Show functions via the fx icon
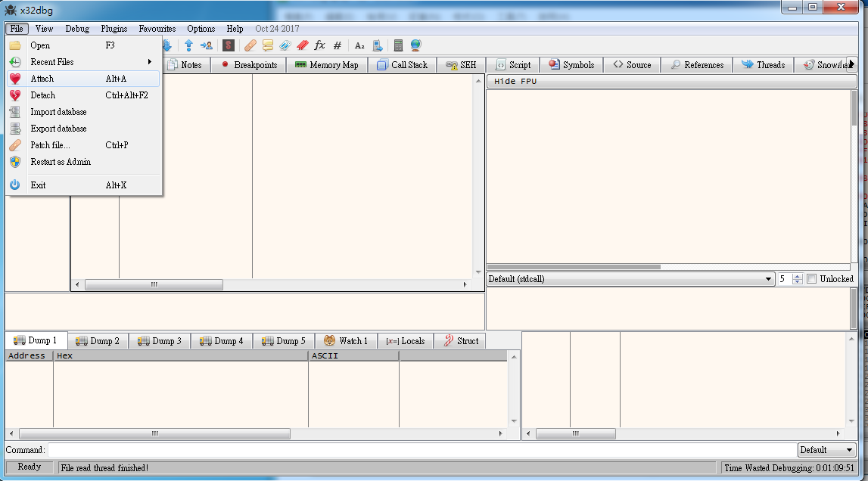This screenshot has width=868, height=481. coord(319,45)
